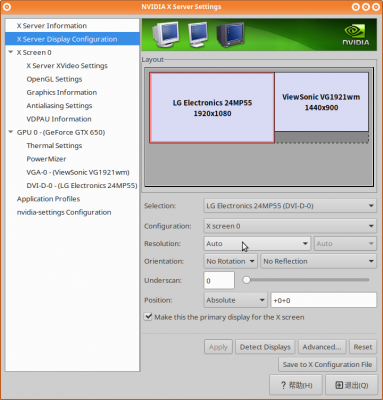Click the quit button labeled (Q)
383x400 pixels.
352,385
